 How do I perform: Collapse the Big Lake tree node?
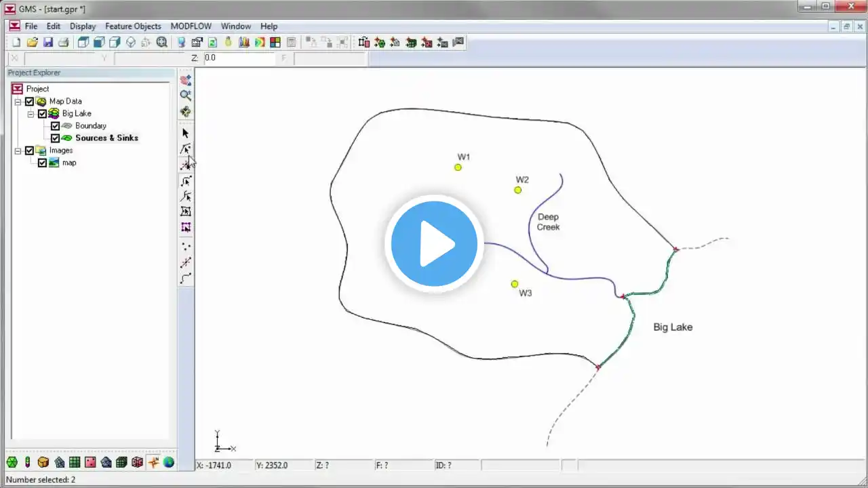click(31, 114)
